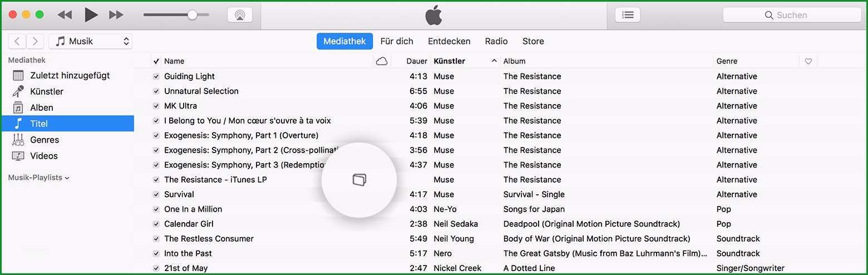Go forward with the right arrow

pyautogui.click(x=35, y=41)
